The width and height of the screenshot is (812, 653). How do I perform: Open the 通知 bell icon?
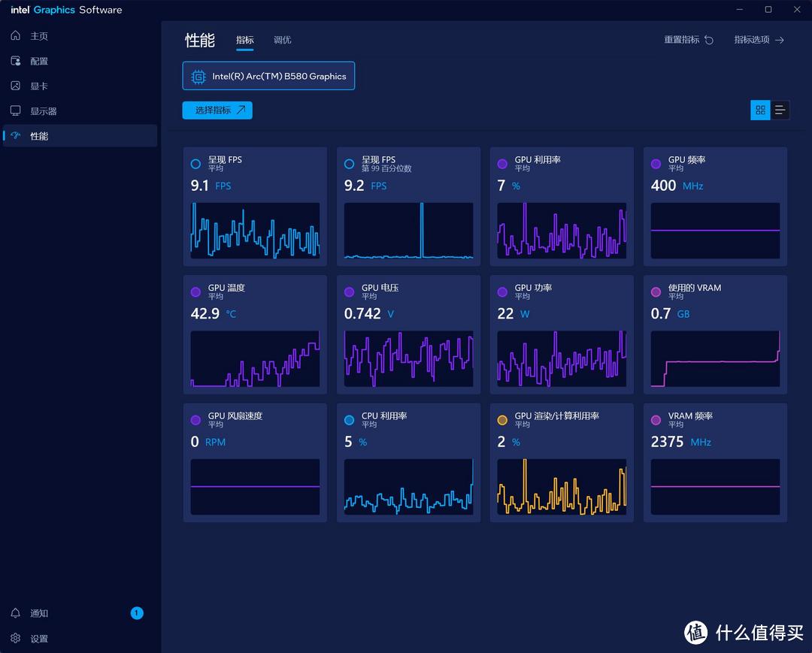16,613
